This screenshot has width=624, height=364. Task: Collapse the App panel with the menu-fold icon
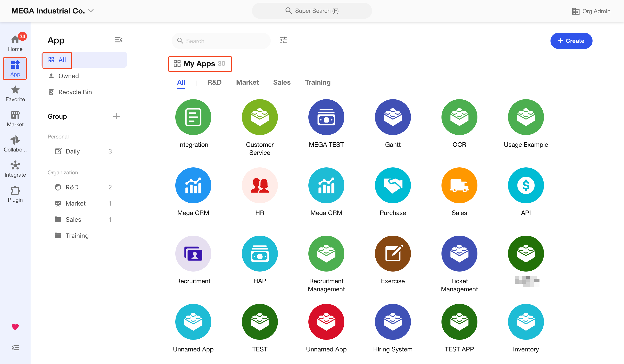point(118,40)
